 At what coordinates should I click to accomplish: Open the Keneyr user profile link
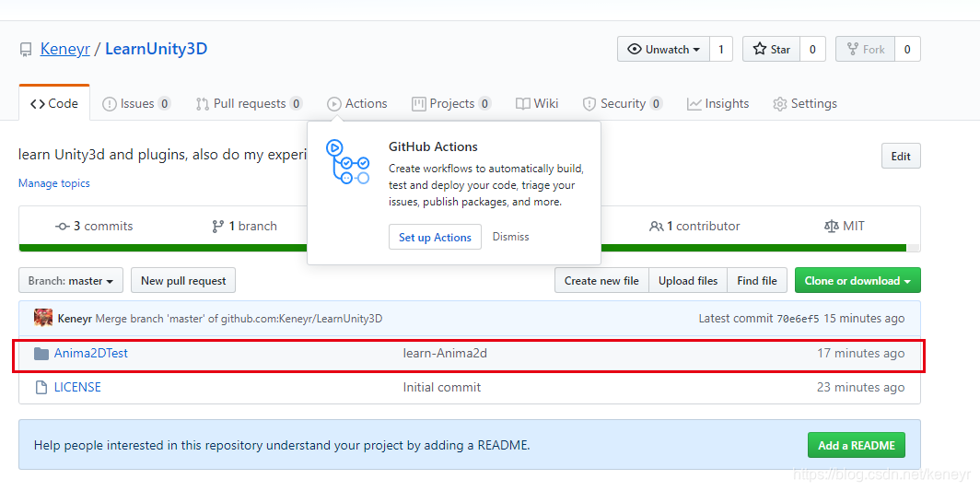pos(65,49)
